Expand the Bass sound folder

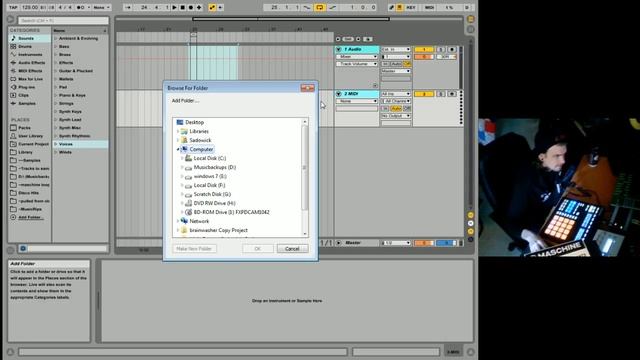(x=56, y=47)
